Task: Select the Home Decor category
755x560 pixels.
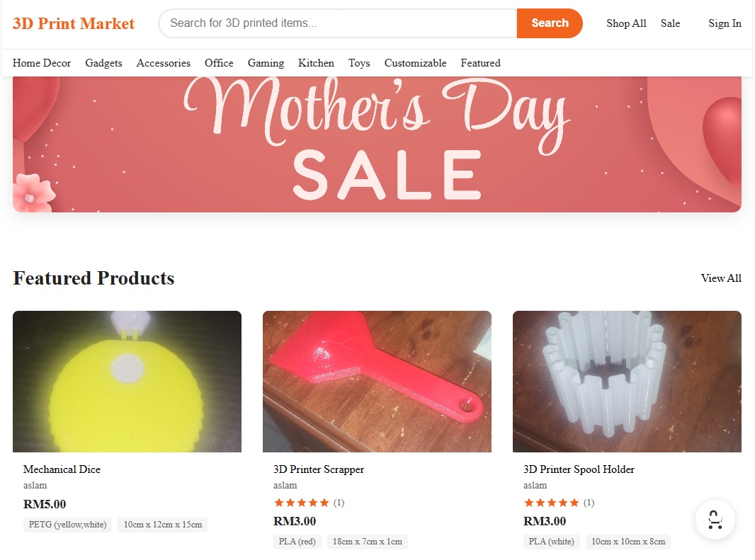Action: (x=42, y=63)
